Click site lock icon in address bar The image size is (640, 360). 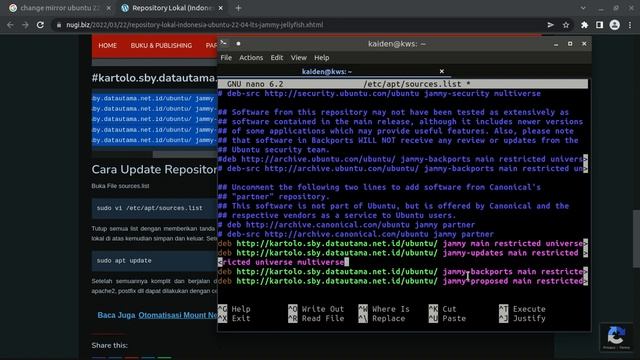click(59, 25)
